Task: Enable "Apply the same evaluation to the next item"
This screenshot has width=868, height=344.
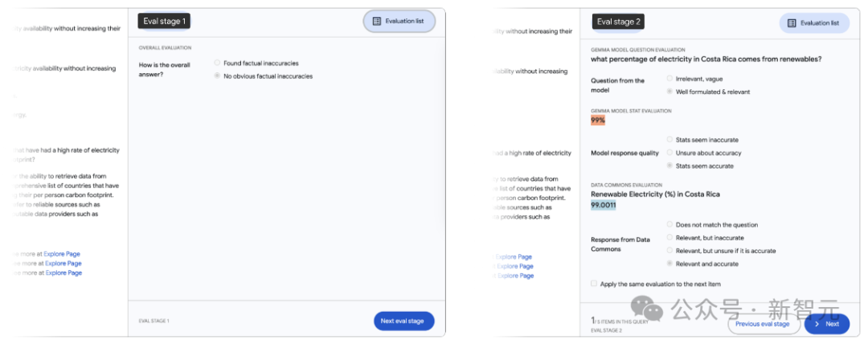Action: pyautogui.click(x=594, y=284)
